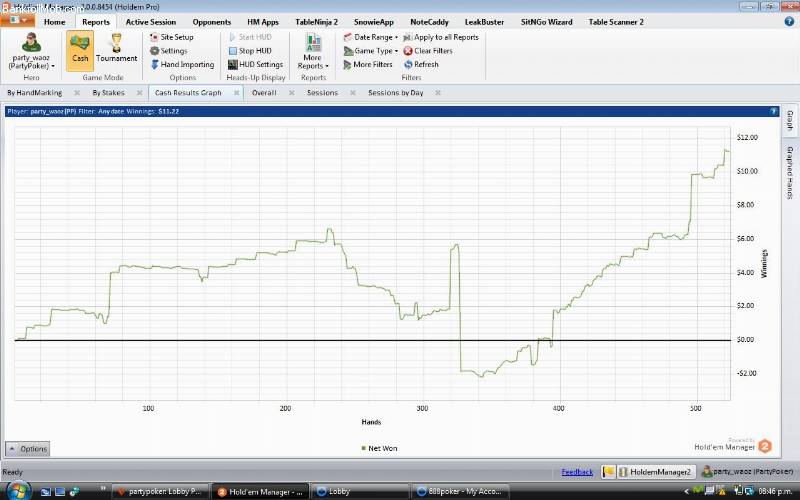Close the Sessions by Day tab
The width and height of the screenshot is (800, 500).
pyautogui.click(x=438, y=93)
